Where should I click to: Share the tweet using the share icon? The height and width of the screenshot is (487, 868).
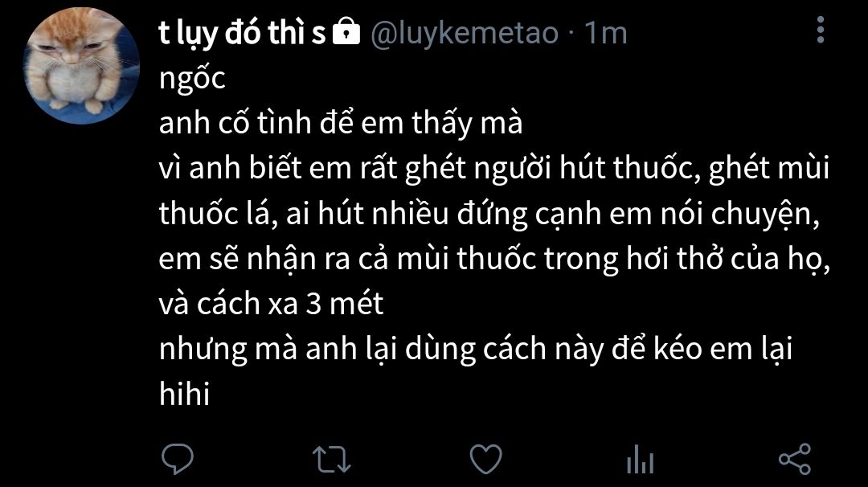point(794,459)
